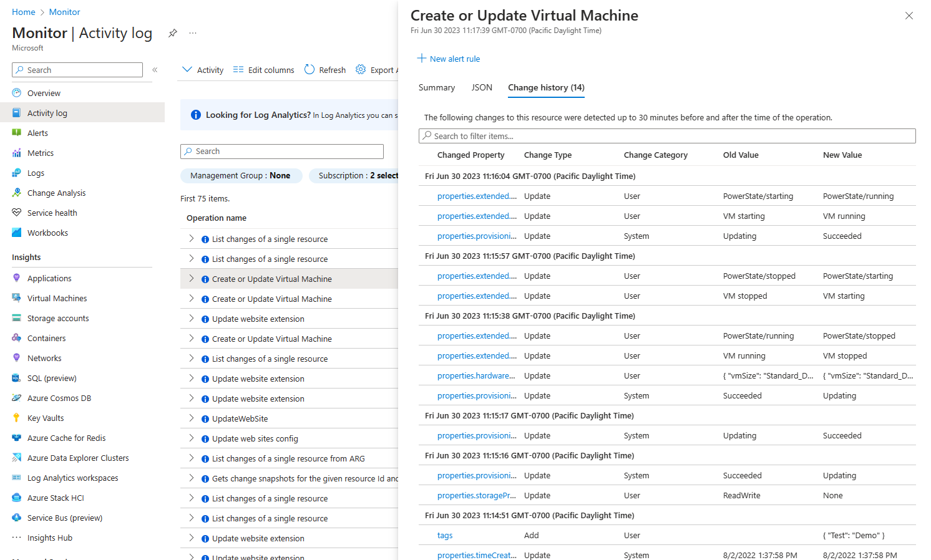
Task: Click the Export toolbar button
Action: point(376,70)
